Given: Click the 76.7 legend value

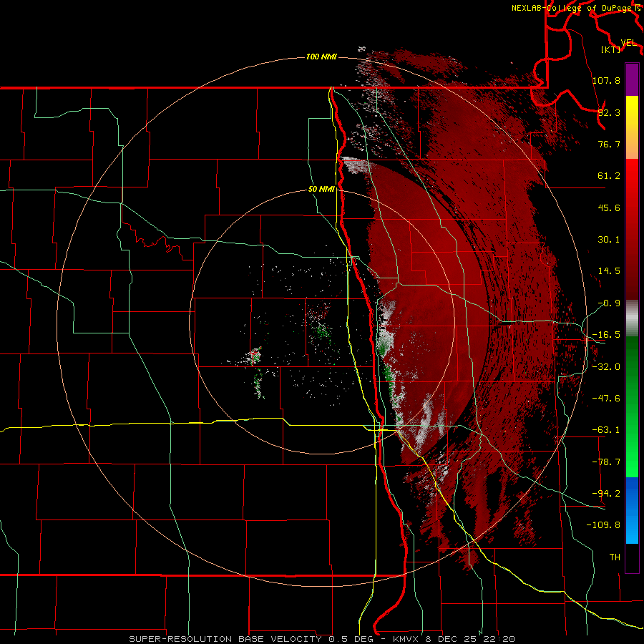Looking at the screenshot, I should point(609,144).
